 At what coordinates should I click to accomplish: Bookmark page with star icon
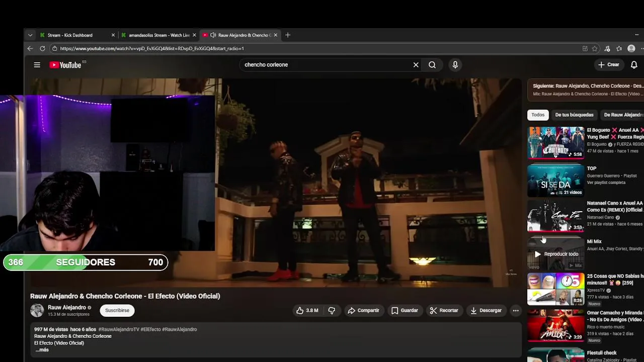595,49
